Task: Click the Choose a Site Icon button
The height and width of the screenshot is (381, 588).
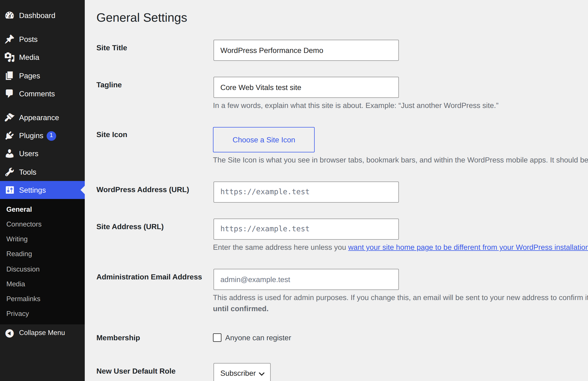Action: pos(264,140)
